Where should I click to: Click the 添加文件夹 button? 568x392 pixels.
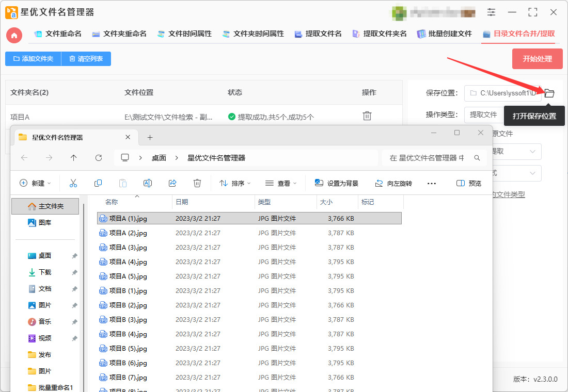coord(33,59)
